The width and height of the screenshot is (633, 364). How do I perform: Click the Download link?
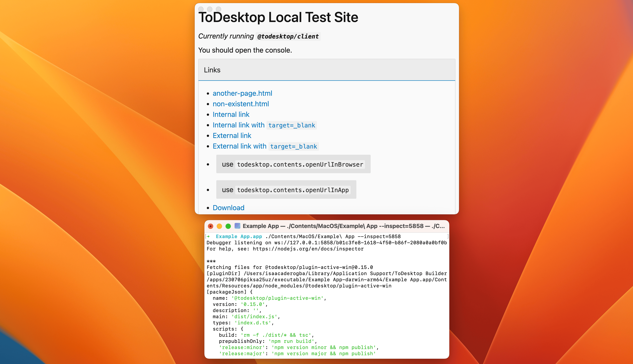click(228, 208)
